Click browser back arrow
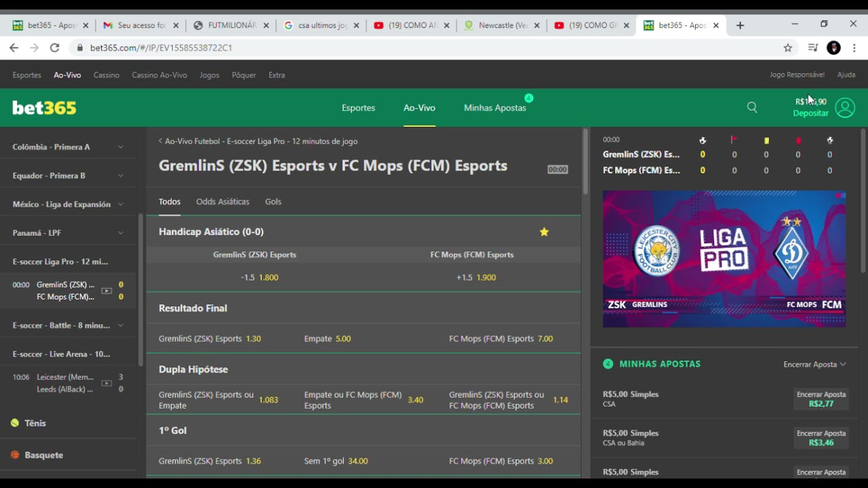The height and width of the screenshot is (488, 868). tap(14, 47)
